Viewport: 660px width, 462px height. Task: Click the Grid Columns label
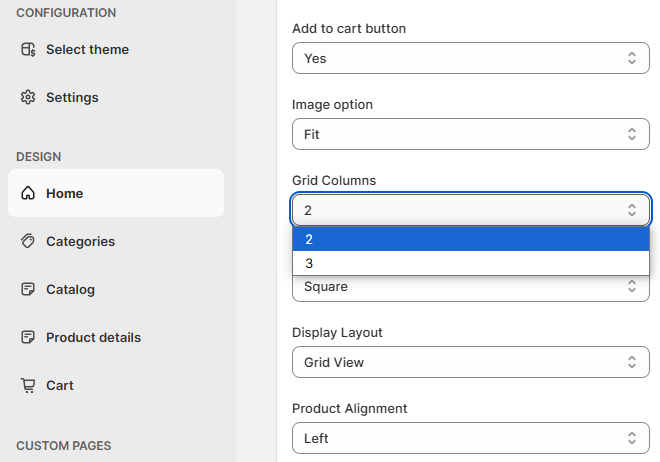coord(334,181)
